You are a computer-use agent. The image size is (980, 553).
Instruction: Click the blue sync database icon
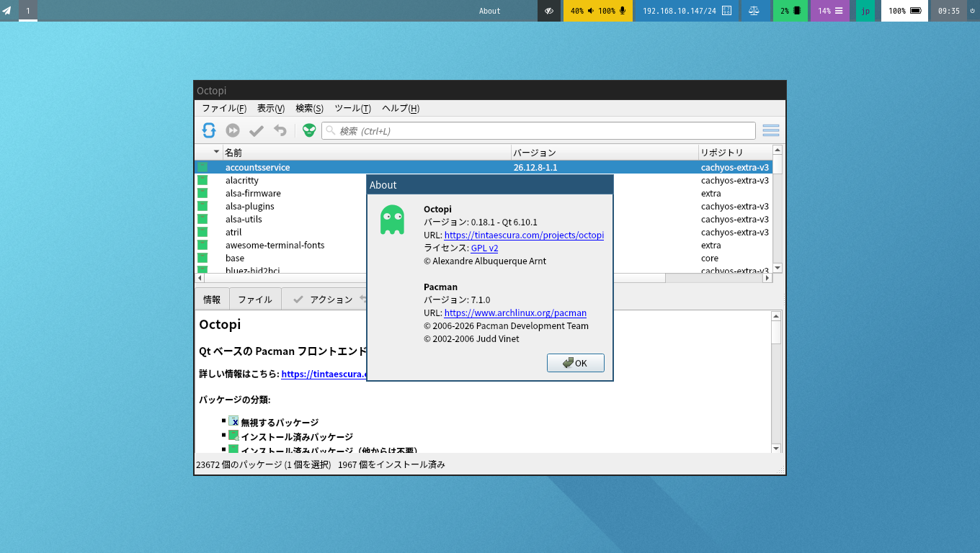(x=209, y=130)
